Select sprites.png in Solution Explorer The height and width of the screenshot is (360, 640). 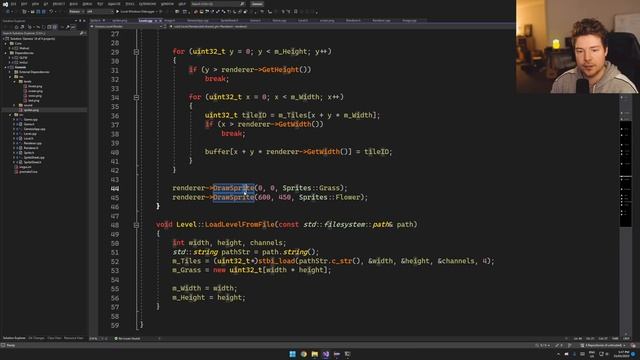31,110
